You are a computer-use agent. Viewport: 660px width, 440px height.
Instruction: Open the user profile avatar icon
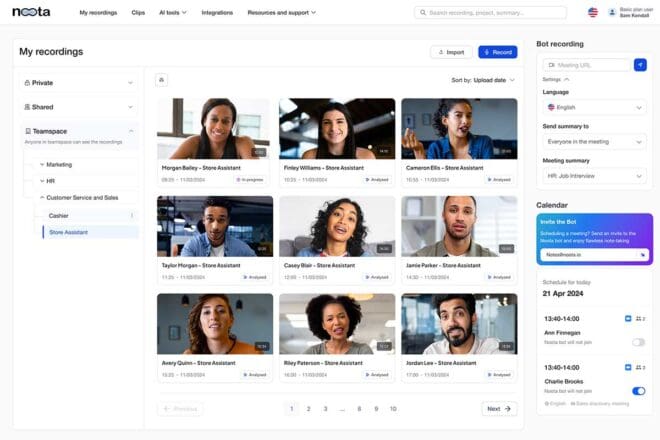click(611, 12)
